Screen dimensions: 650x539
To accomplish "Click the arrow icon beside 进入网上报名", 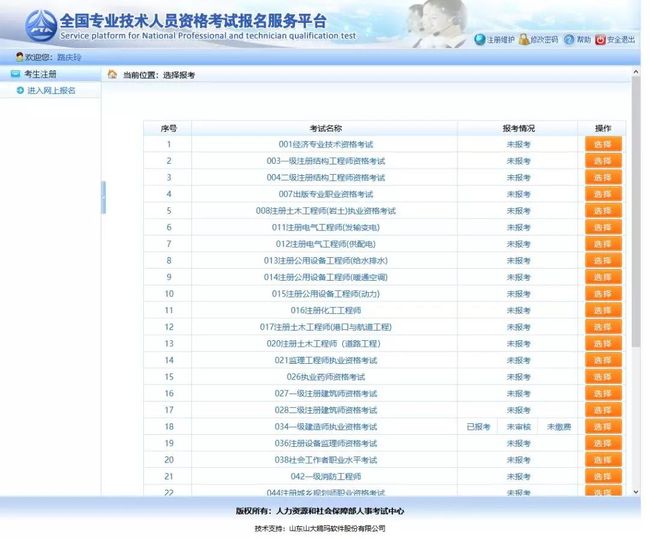I will [20, 90].
